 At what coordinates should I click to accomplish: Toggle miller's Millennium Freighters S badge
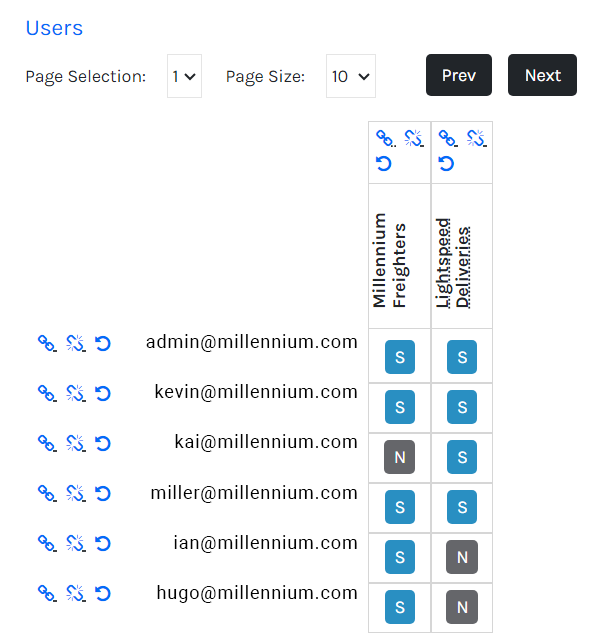pyautogui.click(x=400, y=507)
